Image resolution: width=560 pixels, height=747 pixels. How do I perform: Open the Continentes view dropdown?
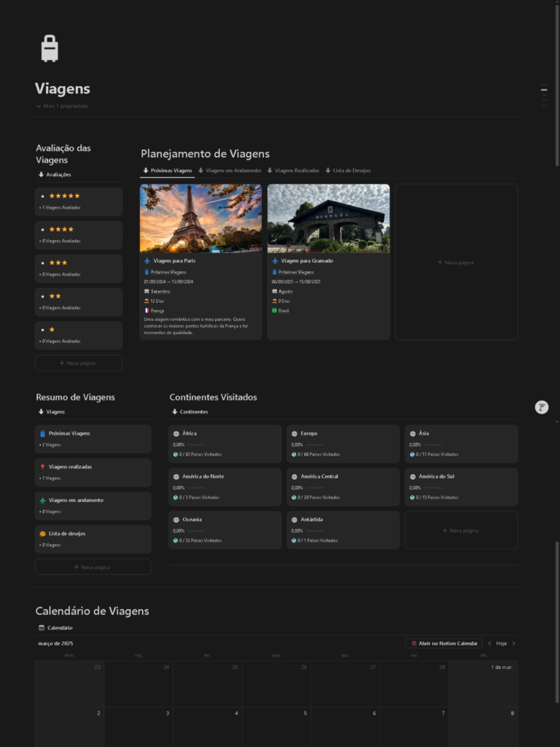click(x=190, y=411)
